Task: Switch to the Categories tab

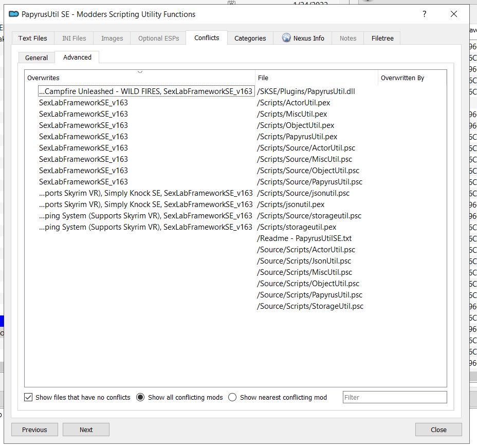Action: pyautogui.click(x=250, y=39)
